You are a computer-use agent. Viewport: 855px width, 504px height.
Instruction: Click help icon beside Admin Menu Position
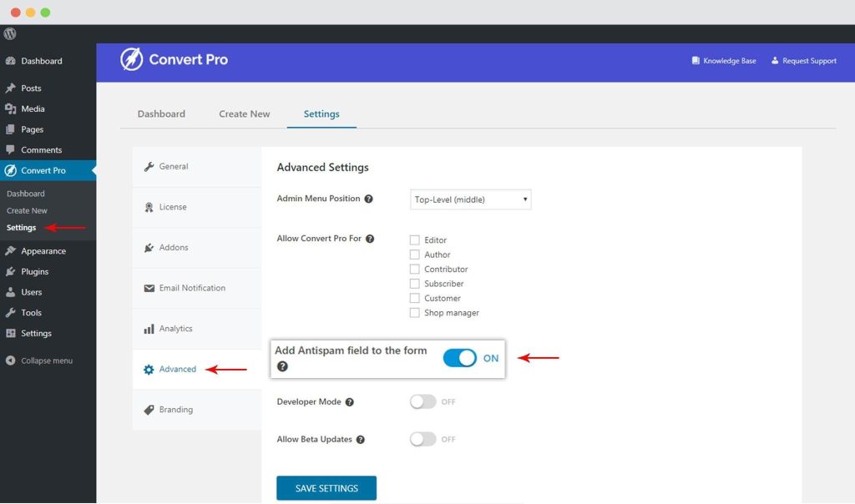coord(368,199)
